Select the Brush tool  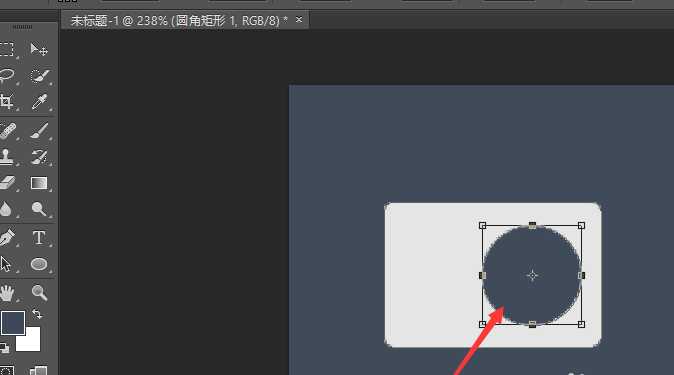39,131
